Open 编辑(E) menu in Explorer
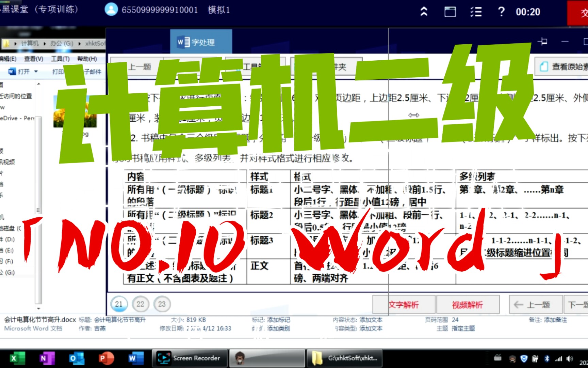The height and width of the screenshot is (368, 588). coord(8,59)
